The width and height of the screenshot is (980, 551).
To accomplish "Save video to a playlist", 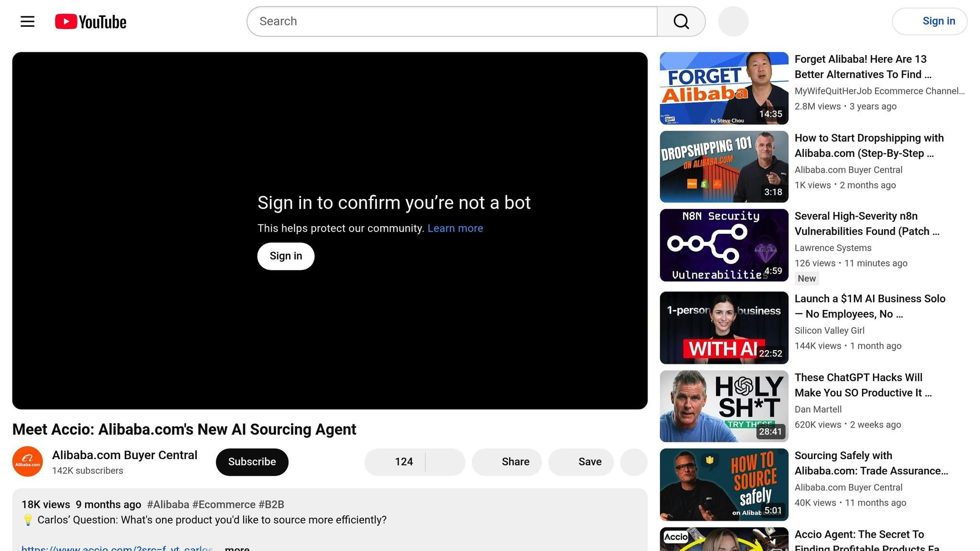I will [581, 462].
